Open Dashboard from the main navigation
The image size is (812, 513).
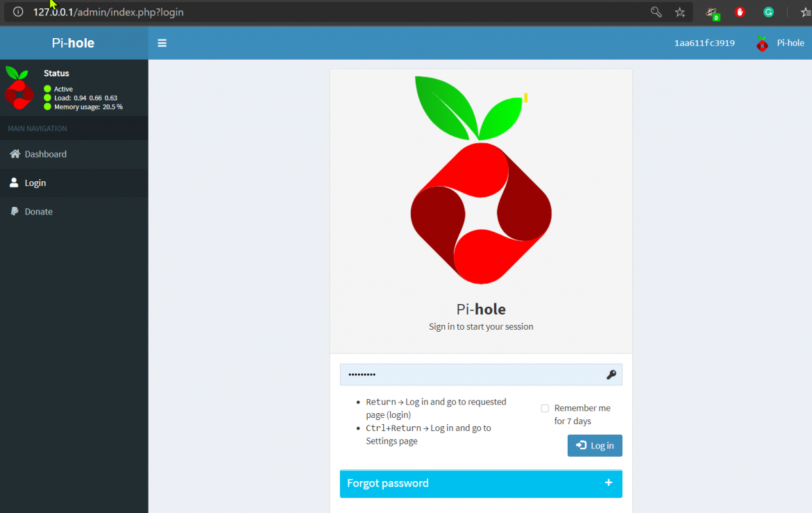click(47, 153)
